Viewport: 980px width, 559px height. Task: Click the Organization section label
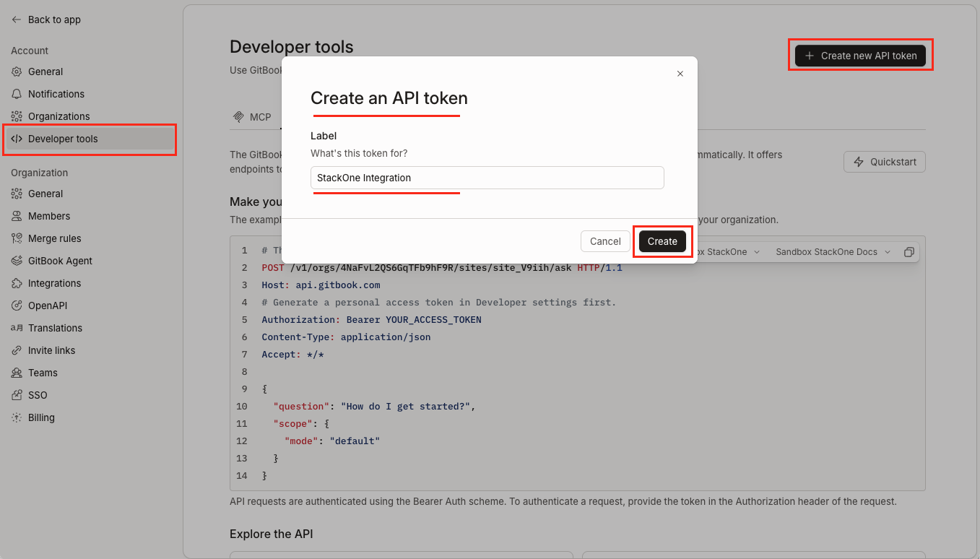(39, 173)
